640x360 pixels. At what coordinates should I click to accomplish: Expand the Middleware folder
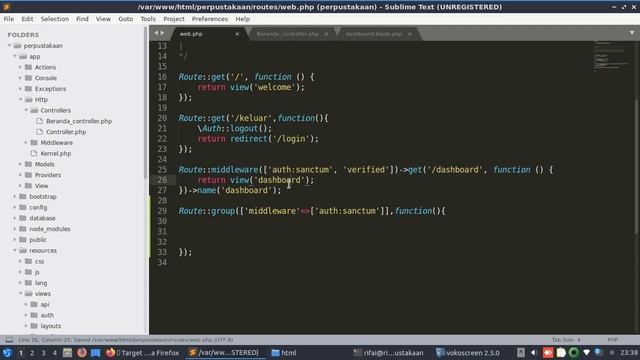click(26, 142)
